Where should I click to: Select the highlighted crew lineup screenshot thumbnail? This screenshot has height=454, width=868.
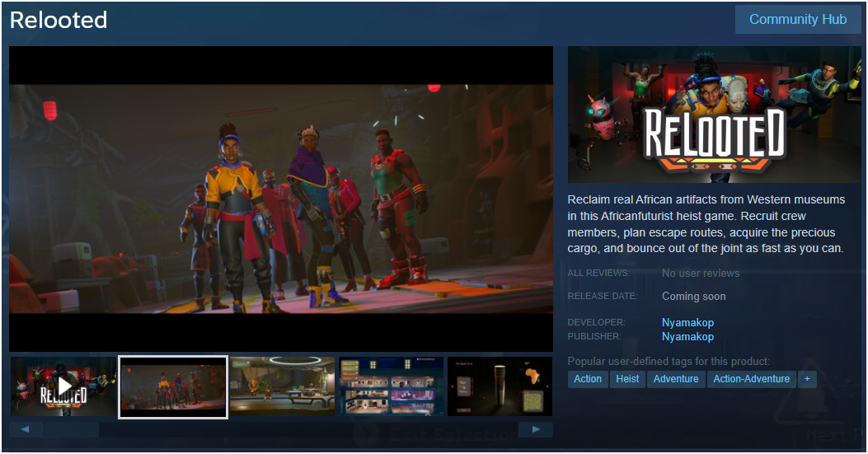pos(173,386)
